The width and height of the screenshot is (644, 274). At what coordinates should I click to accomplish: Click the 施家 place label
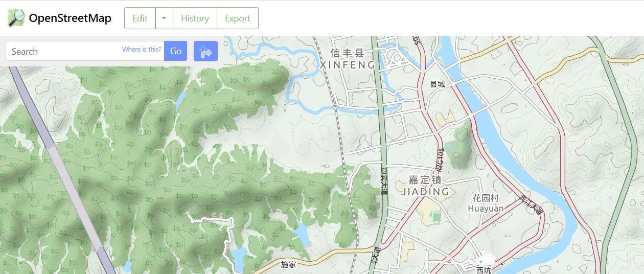[x=289, y=264]
